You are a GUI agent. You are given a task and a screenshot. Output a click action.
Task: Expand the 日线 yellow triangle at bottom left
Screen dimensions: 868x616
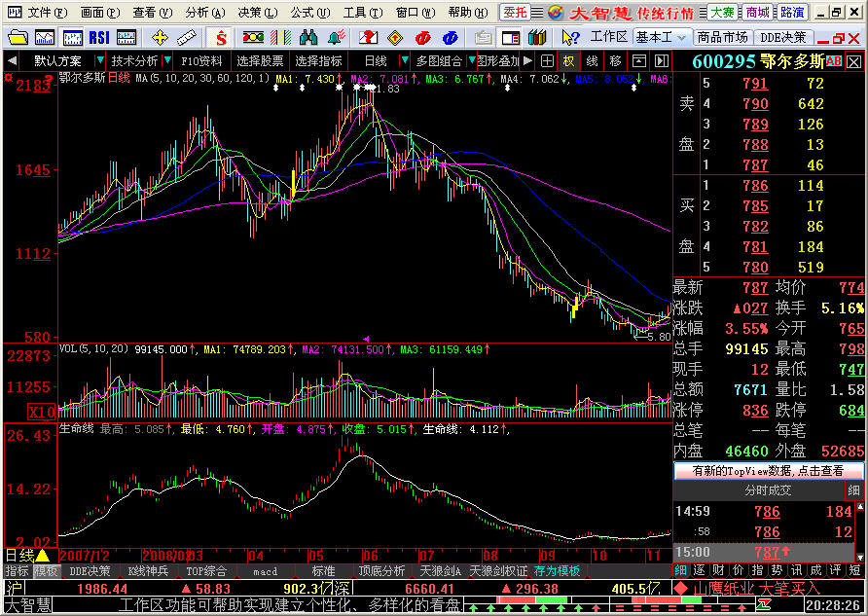pyautogui.click(x=42, y=555)
